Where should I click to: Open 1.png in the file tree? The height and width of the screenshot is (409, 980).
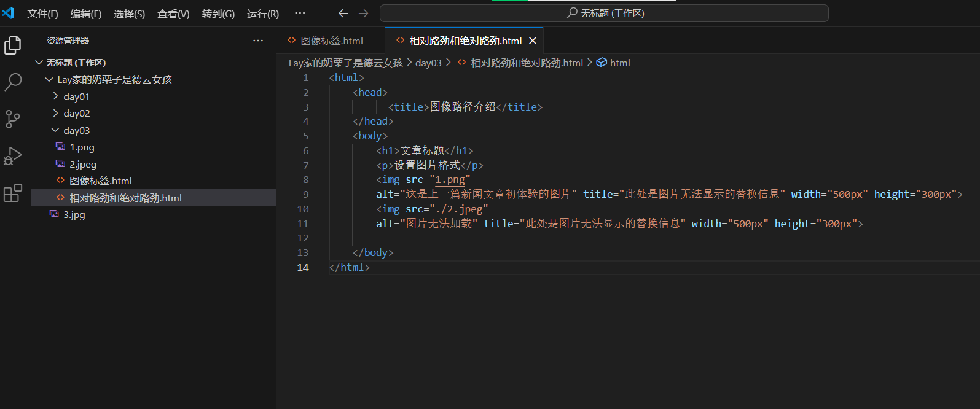(x=82, y=147)
